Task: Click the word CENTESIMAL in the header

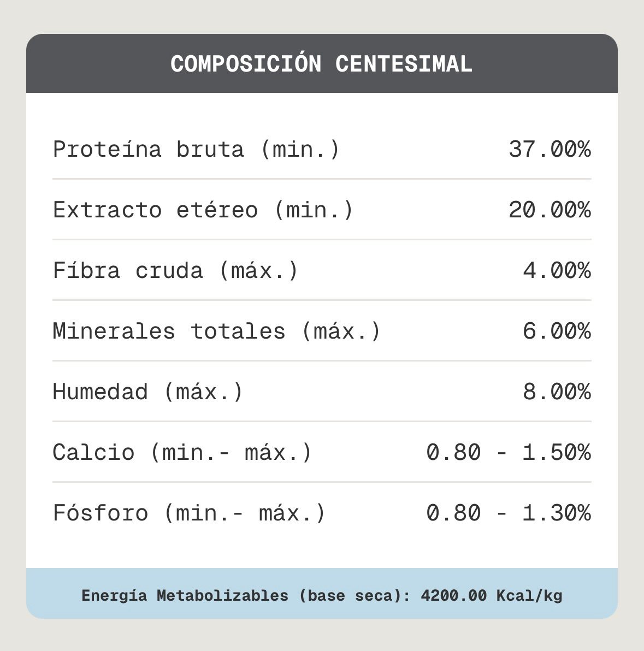Action: tap(404, 64)
